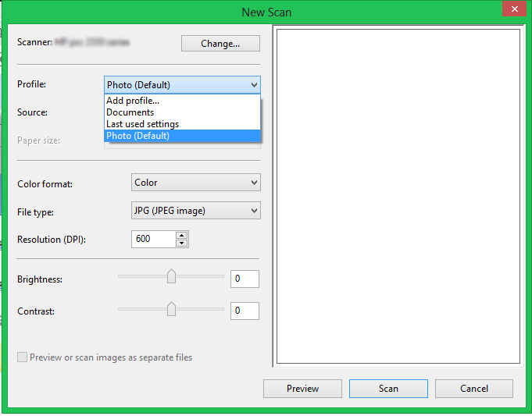Viewport: 532px width, 416px height.
Task: Decrease resolution with the down arrow
Action: [x=182, y=244]
